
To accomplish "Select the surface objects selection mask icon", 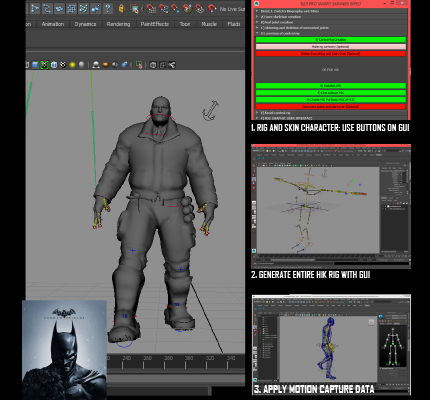I will pos(59,8).
